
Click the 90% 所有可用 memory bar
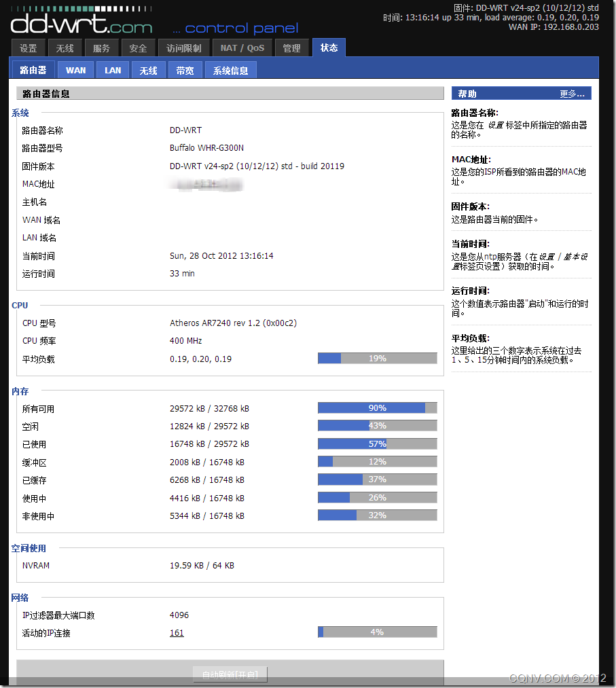click(x=378, y=408)
